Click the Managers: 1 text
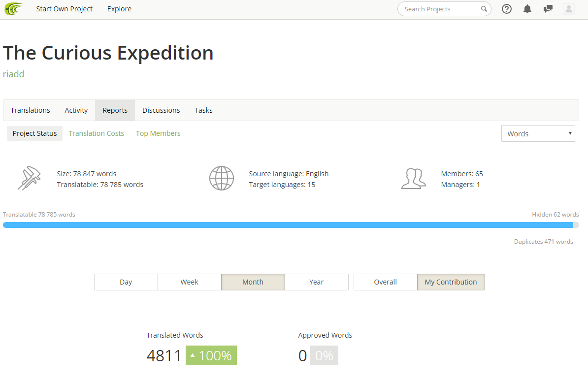The image size is (588, 380). [x=460, y=185]
